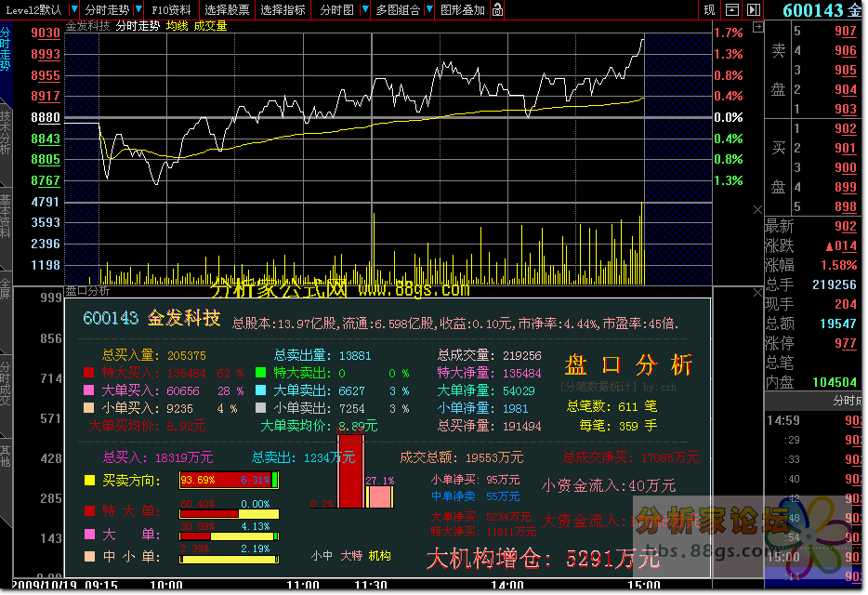Screen dimensions: 868x595
Task: Click buy level 1 price 902
Action: (846, 128)
